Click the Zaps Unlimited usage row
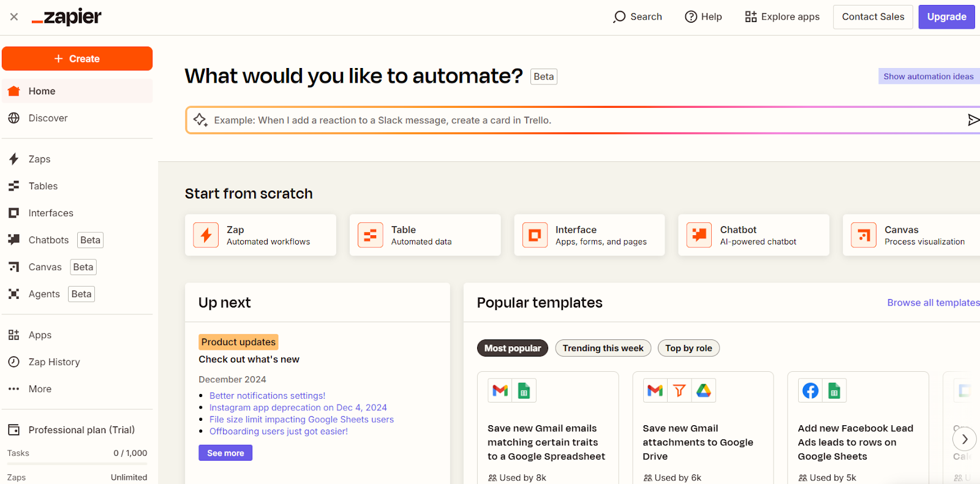980x484 pixels. [77, 477]
